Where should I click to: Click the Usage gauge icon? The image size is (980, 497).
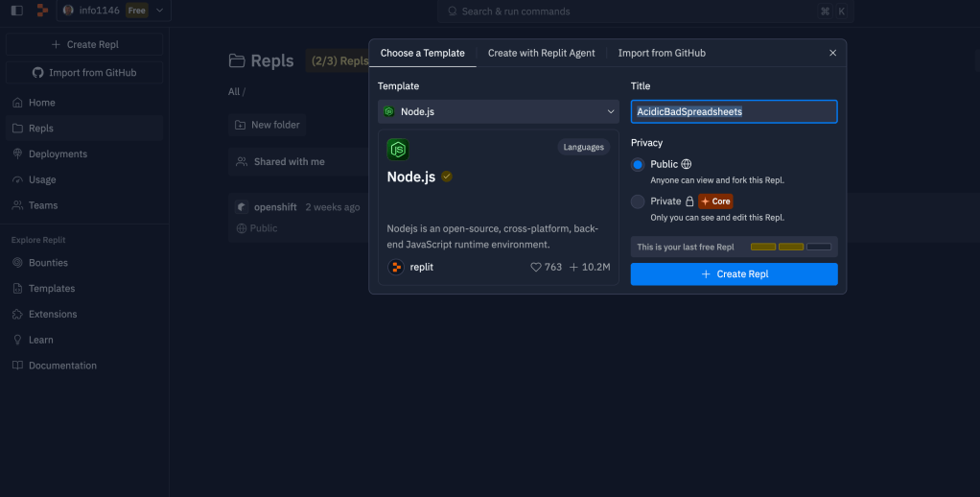tap(17, 179)
